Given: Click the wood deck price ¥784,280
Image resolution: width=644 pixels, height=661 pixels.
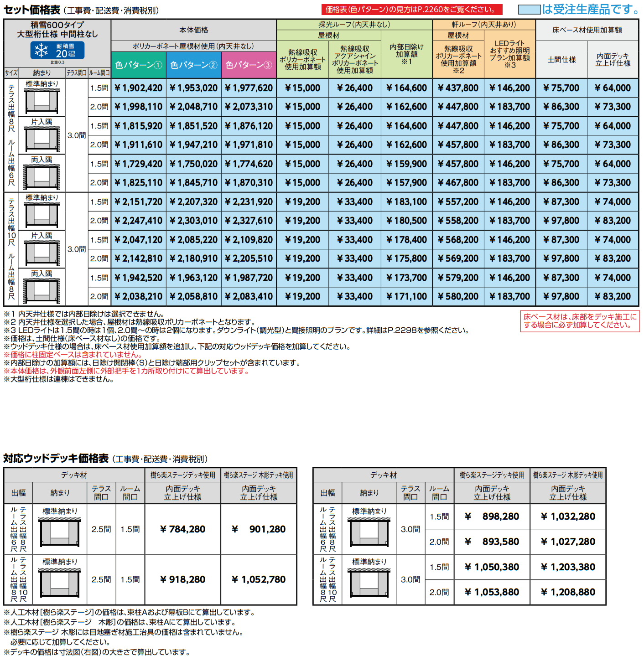Looking at the screenshot, I should 182,529.
